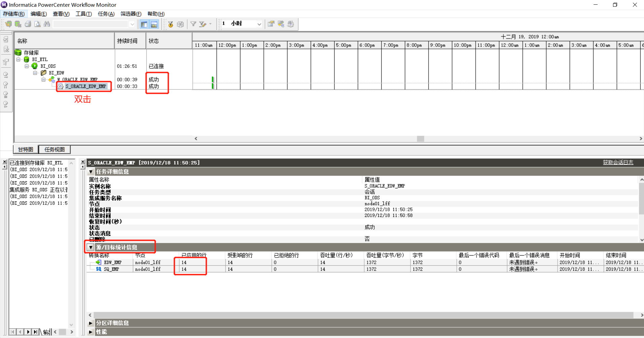Click the 获取会话日志 link
Viewport: 644px width, 338px height.
pos(618,162)
